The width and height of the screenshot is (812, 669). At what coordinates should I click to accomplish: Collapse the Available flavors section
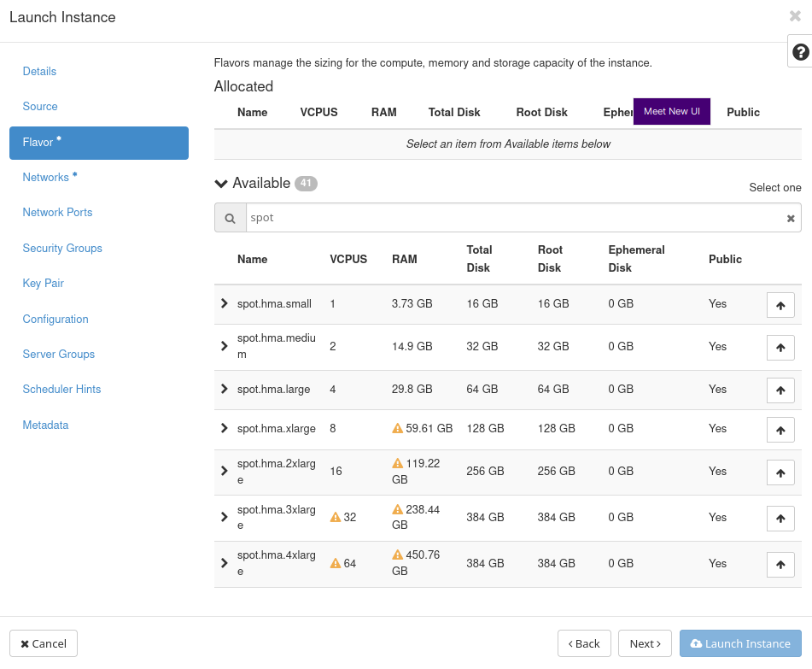tap(221, 184)
